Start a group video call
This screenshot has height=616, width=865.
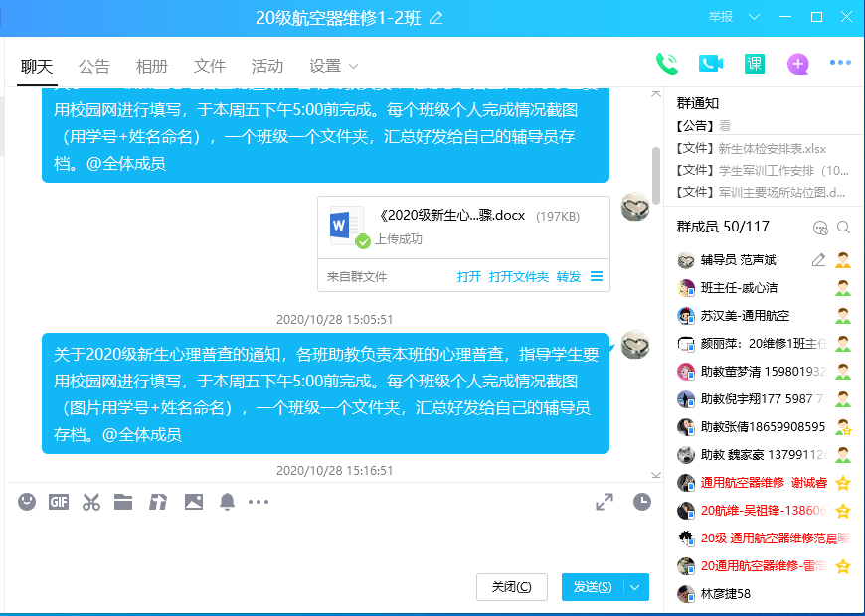click(710, 64)
